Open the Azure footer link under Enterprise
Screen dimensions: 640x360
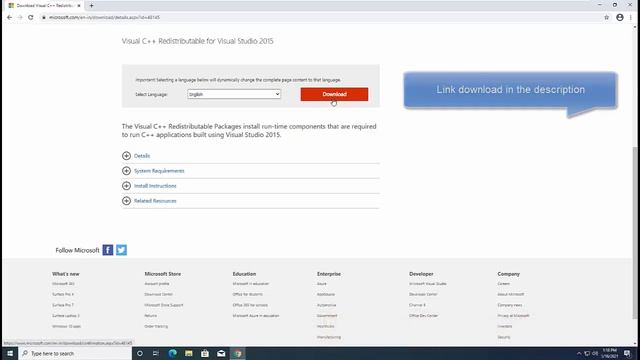(322, 284)
